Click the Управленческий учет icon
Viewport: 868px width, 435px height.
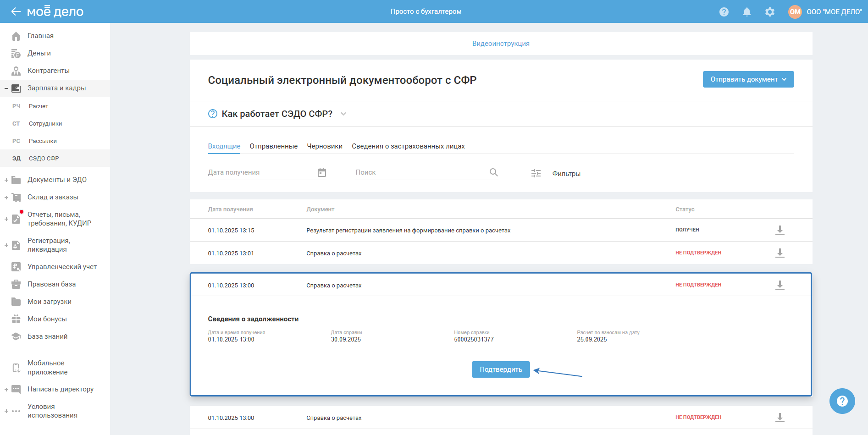16,267
